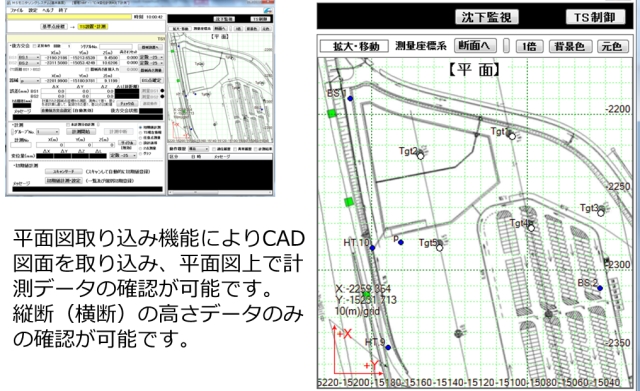Open the BS.1 point dropdown in 後方交会
640x391 pixels.
(x=29, y=58)
